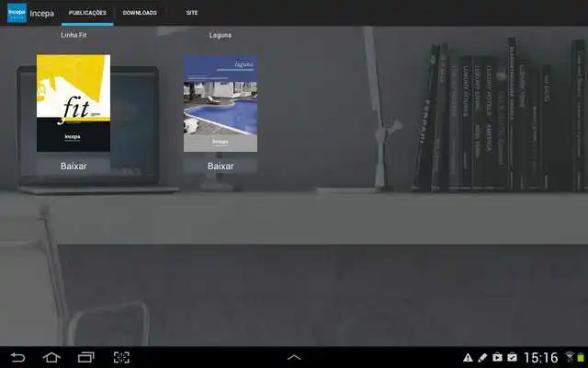This screenshot has height=368, width=588.
Task: Tap the Android back arrow icon
Action: (x=17, y=357)
